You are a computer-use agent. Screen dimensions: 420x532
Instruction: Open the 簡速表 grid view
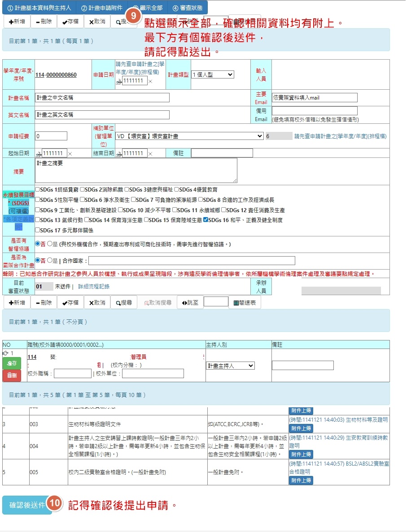[x=245, y=303]
